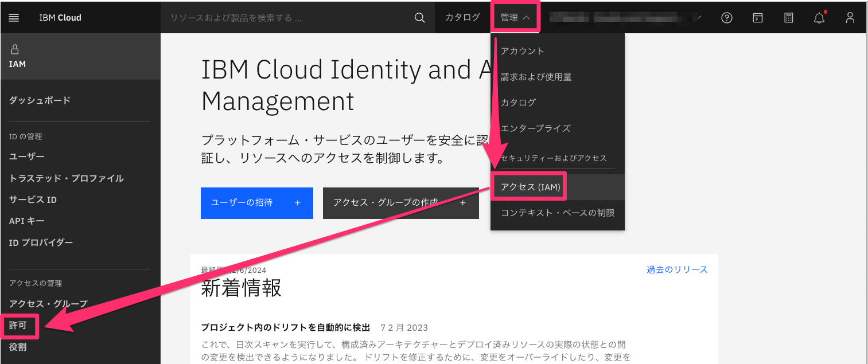The height and width of the screenshot is (364, 868).
Task: Open ID プロバイダー in sidebar
Action: point(41,242)
